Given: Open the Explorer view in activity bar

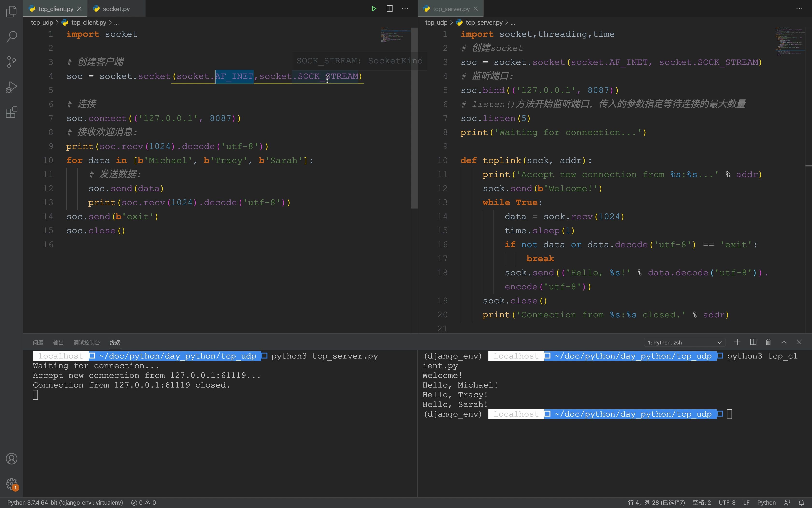Looking at the screenshot, I should pos(11,11).
